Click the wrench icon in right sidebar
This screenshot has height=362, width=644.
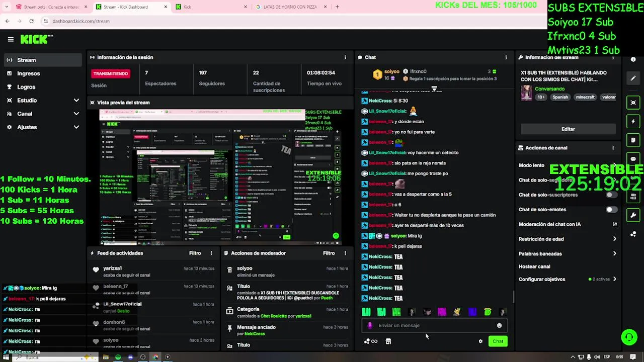pos(633,215)
